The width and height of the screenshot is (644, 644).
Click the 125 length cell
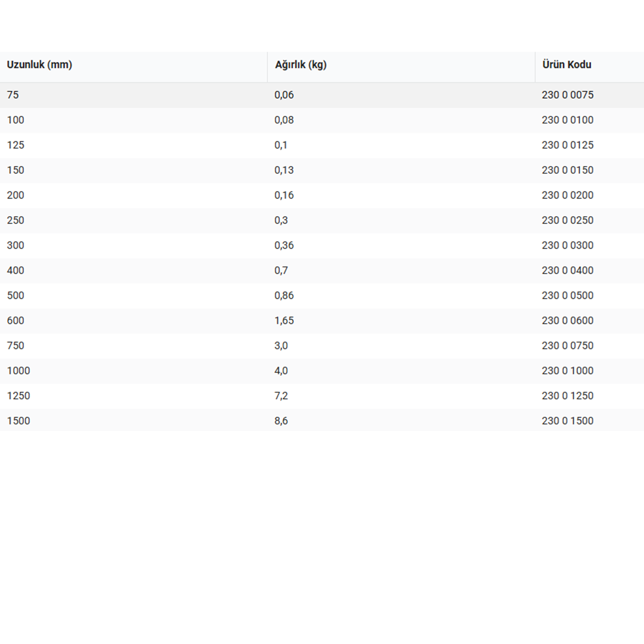[16, 145]
